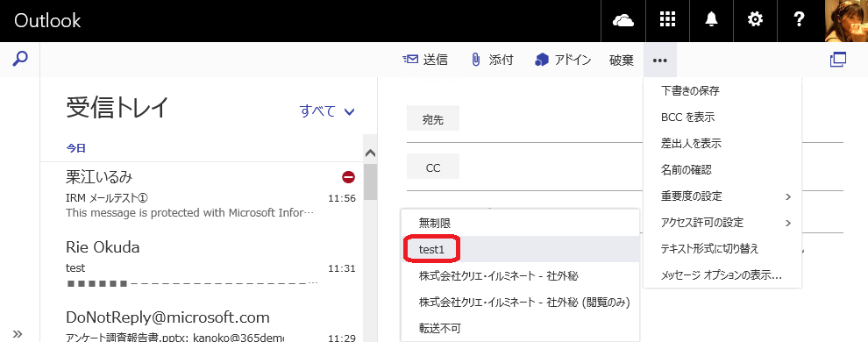
Task: Select テキスト形式に切り替え menu item
Action: [x=722, y=249]
